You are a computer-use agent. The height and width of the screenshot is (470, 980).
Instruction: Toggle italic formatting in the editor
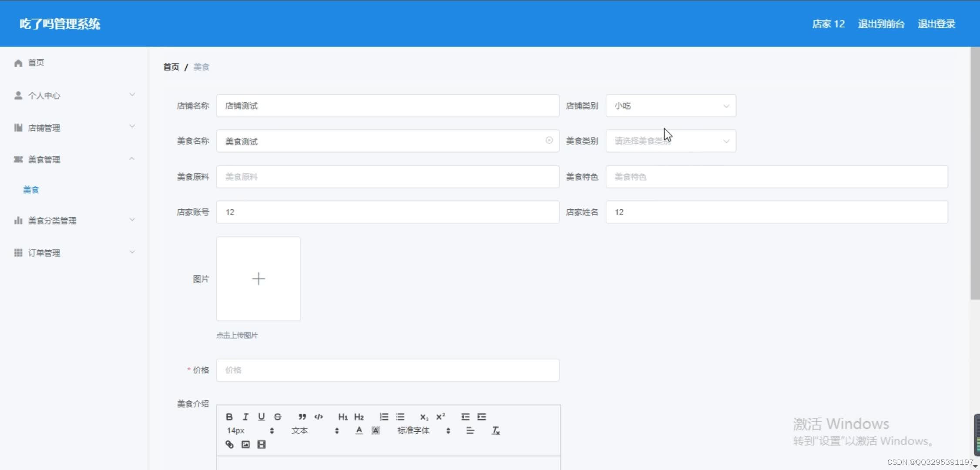(x=245, y=417)
